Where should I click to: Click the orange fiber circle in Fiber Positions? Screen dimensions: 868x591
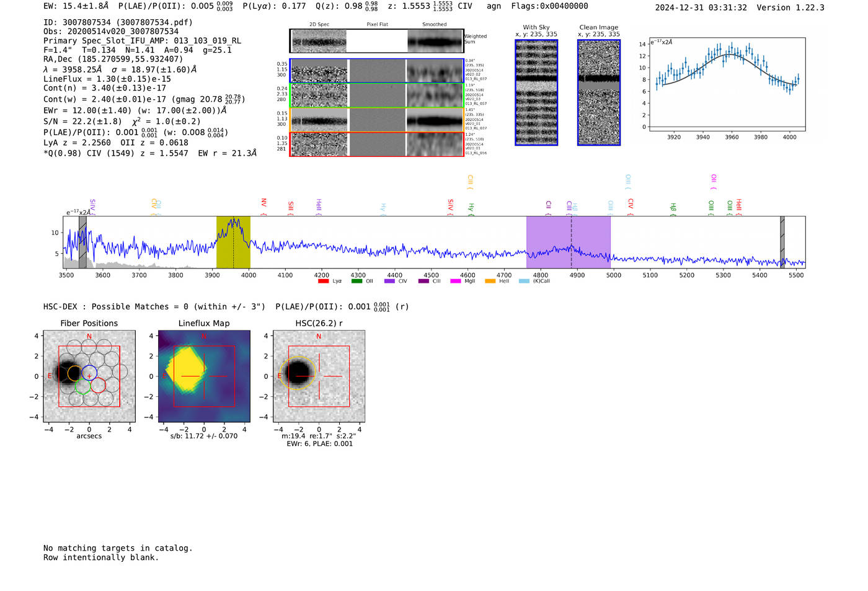pos(74,373)
